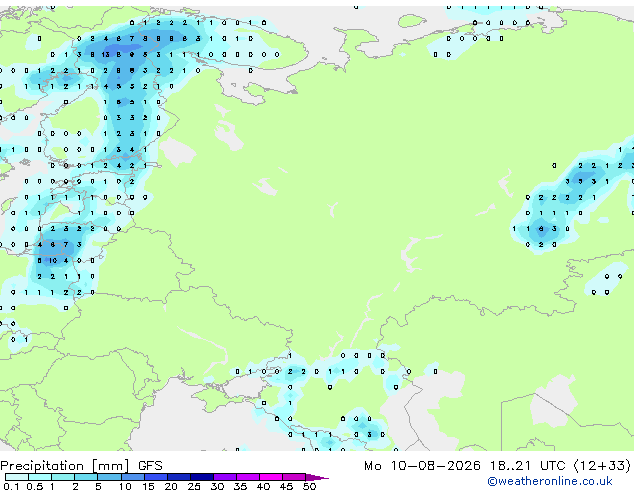The image size is (634, 490).
Task: Click the "30" legend scale label
Action: tap(217, 486)
